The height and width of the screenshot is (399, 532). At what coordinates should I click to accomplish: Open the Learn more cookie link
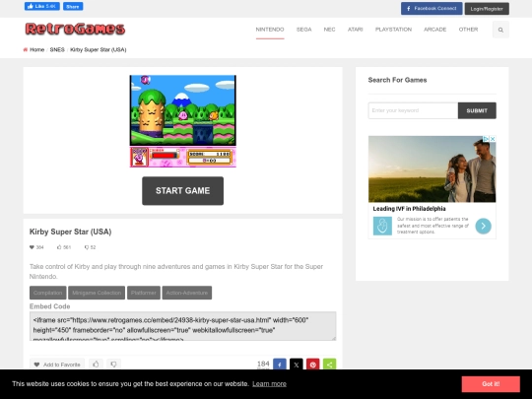tap(269, 384)
